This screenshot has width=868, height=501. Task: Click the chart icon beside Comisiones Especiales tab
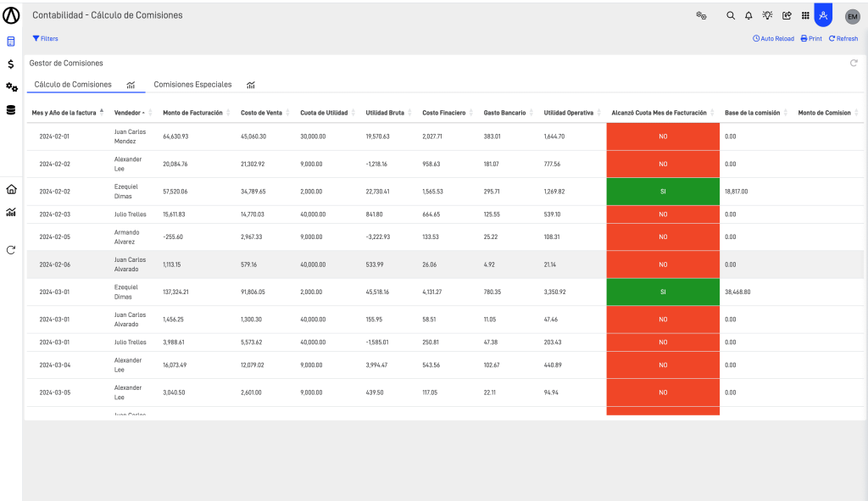(x=251, y=85)
